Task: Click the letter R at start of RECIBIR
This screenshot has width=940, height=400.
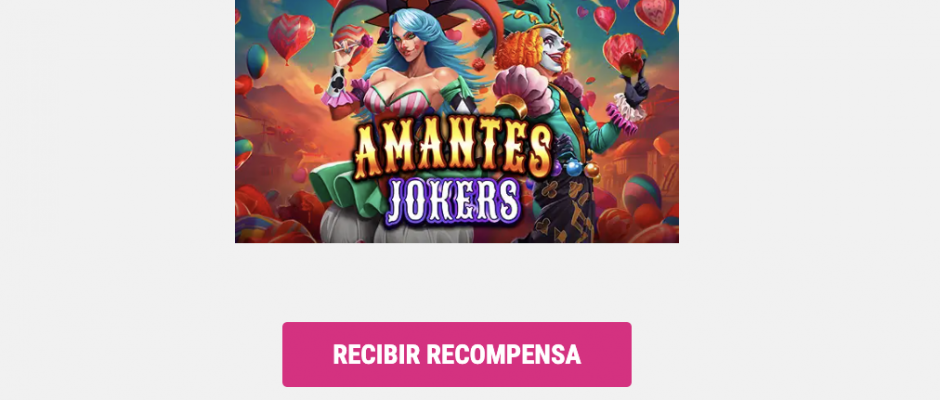Action: click(x=341, y=354)
